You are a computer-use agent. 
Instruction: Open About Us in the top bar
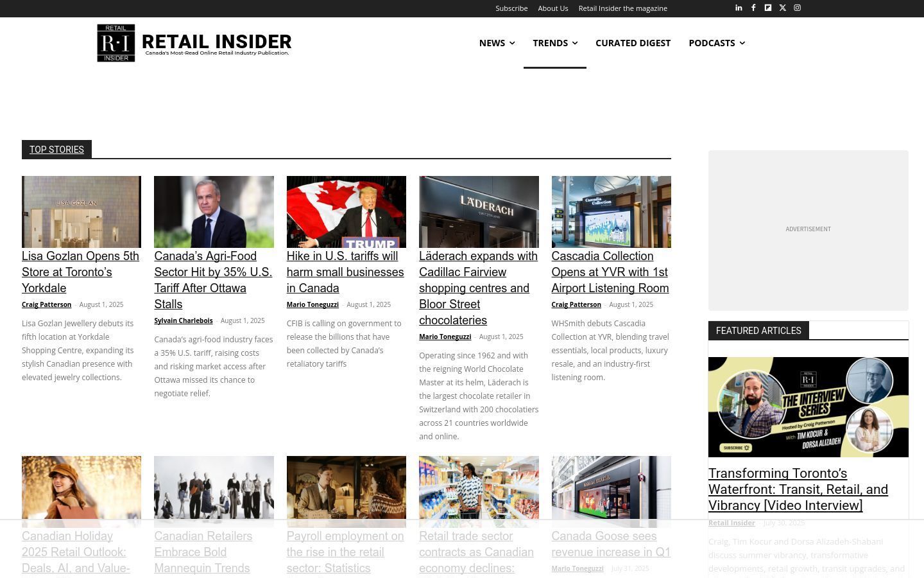click(x=553, y=8)
